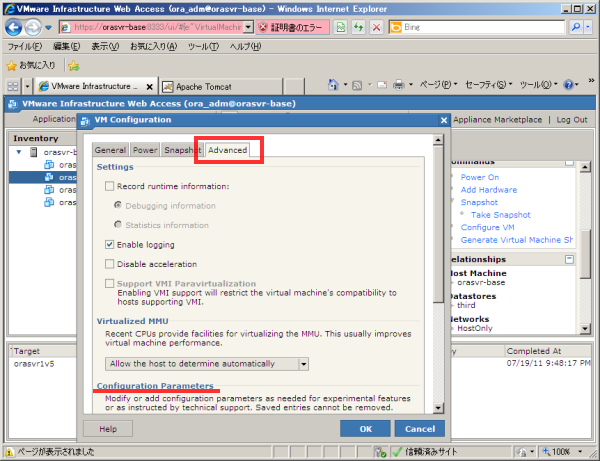Click the Print icon in the command bar
The width and height of the screenshot is (600, 461).
point(397,86)
